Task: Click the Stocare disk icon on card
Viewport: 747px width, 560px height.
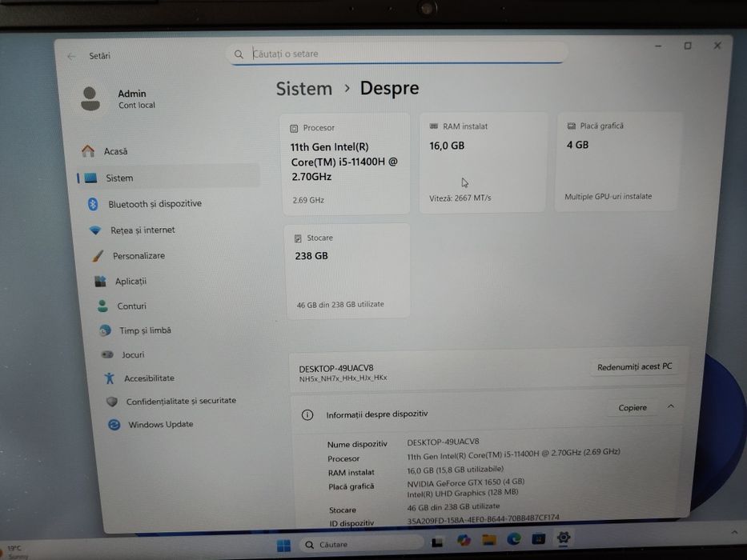Action: [298, 238]
